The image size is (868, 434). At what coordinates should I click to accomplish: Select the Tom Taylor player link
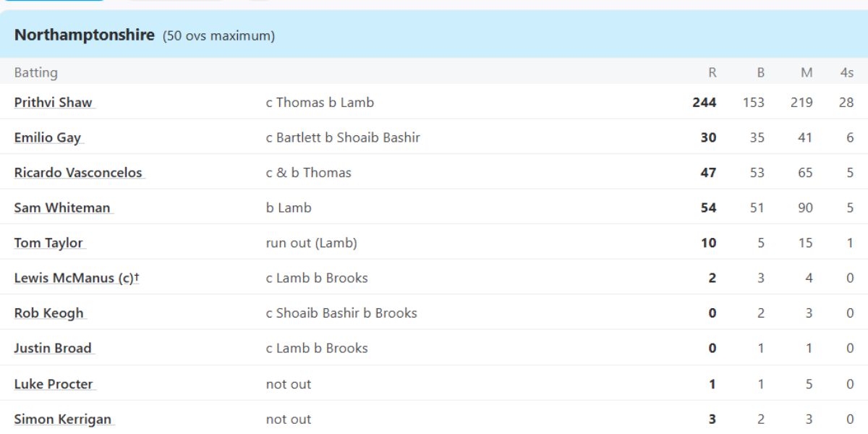48,243
